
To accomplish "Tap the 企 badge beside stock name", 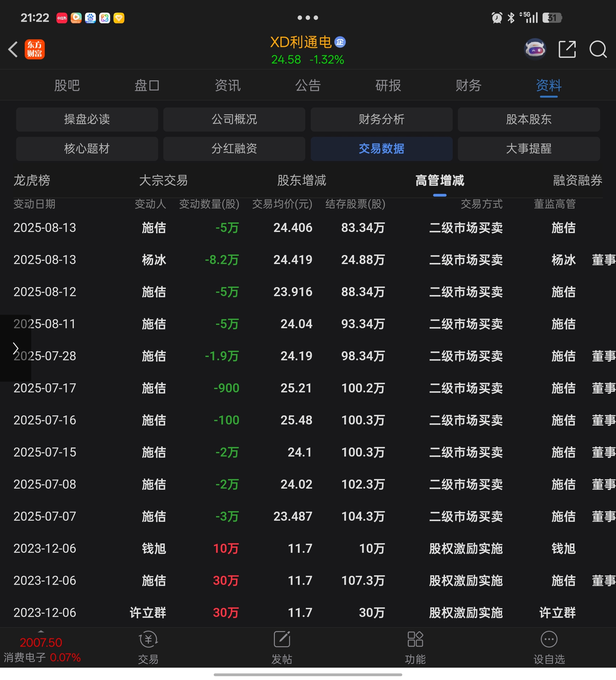I will (340, 42).
